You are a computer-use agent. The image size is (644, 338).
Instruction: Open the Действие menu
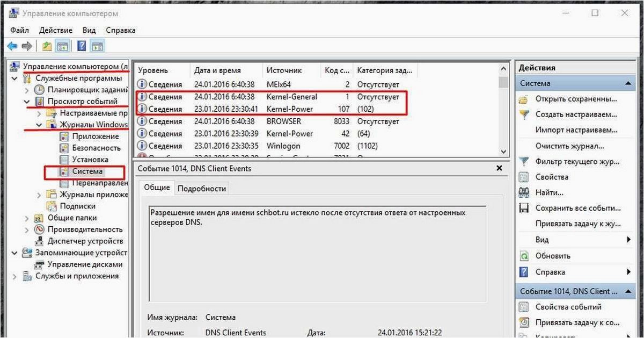[x=57, y=31]
